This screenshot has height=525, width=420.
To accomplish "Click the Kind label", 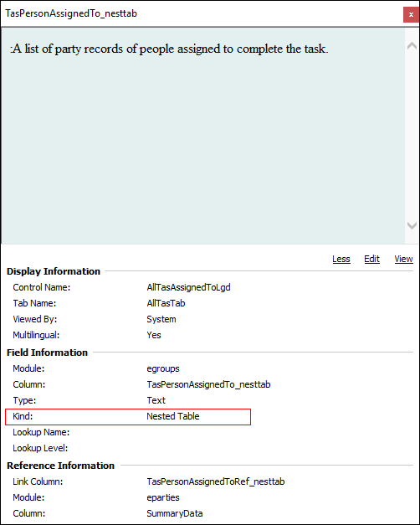I will point(23,416).
